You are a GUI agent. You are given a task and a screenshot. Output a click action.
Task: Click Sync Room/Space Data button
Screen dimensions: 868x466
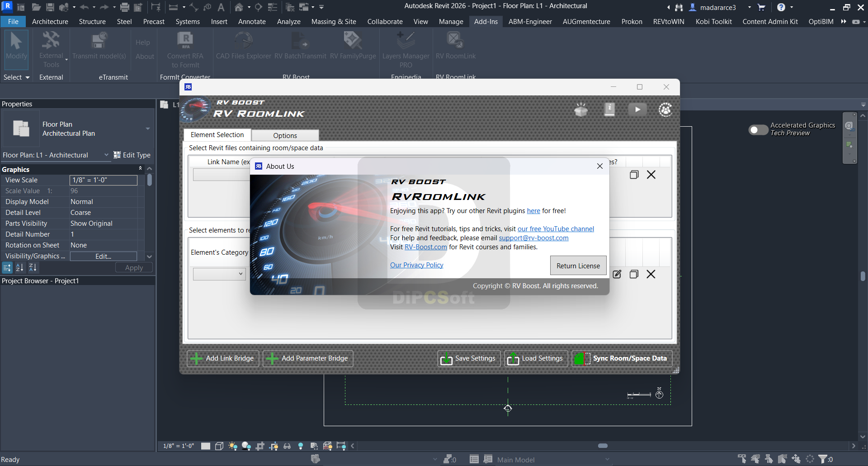point(622,358)
